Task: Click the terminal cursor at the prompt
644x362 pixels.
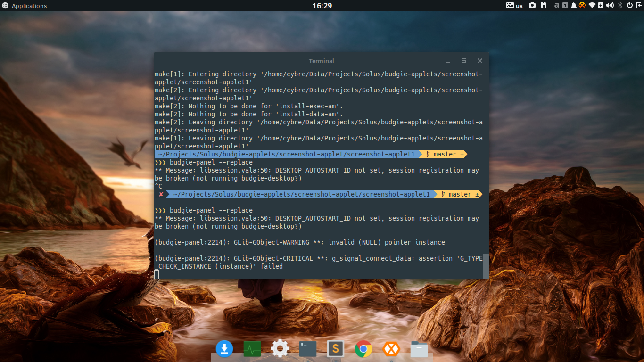Action: point(157,274)
